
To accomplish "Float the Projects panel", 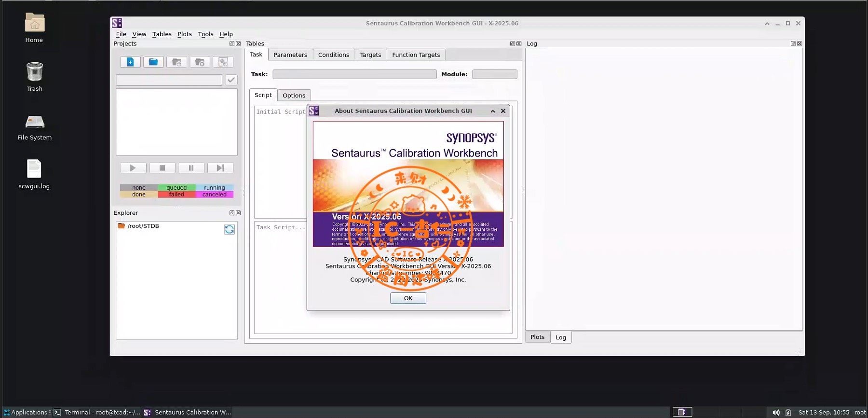I will (232, 43).
